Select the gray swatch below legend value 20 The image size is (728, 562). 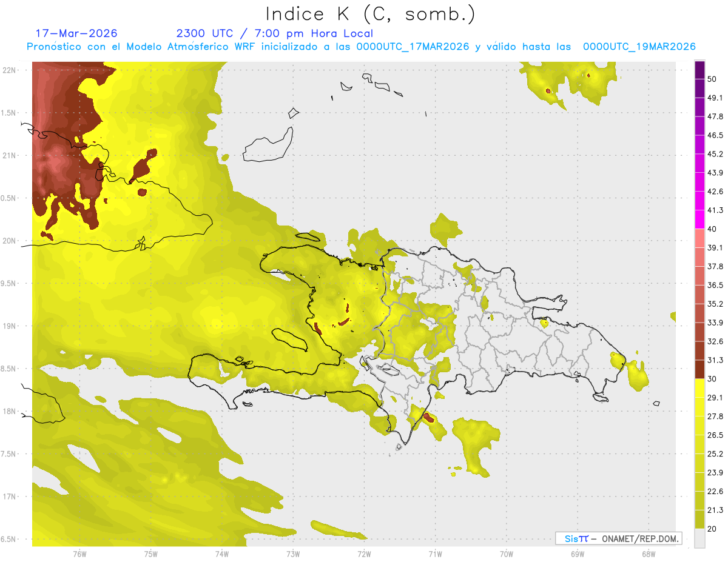tap(699, 538)
